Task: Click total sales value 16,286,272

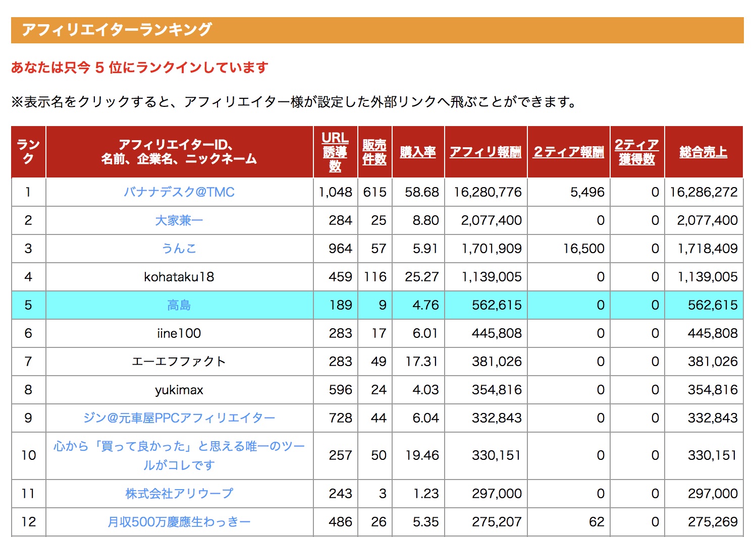Action: click(x=704, y=192)
